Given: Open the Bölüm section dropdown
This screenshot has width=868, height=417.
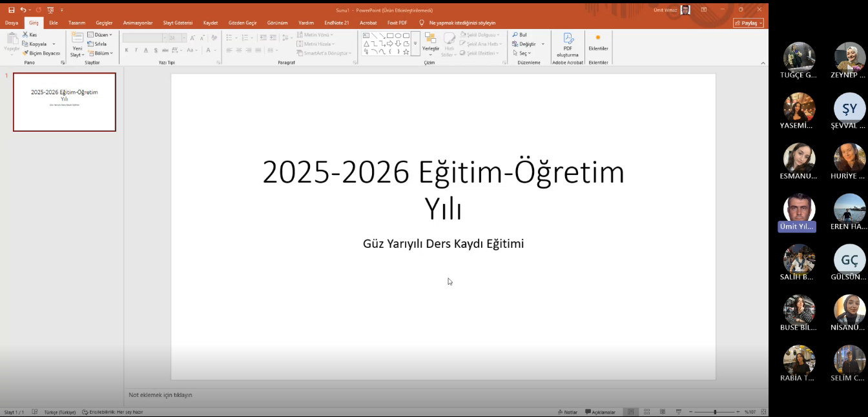Looking at the screenshot, I should pos(100,54).
